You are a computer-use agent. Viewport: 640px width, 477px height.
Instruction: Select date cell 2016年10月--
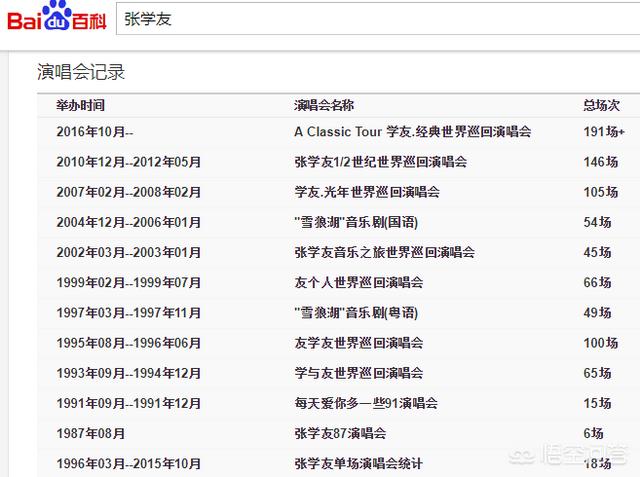(x=95, y=132)
